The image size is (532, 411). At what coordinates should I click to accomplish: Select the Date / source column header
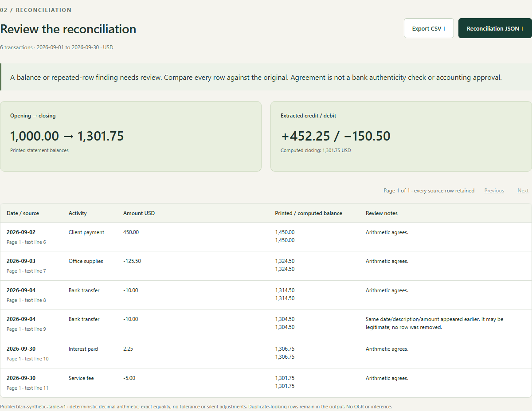coord(23,213)
